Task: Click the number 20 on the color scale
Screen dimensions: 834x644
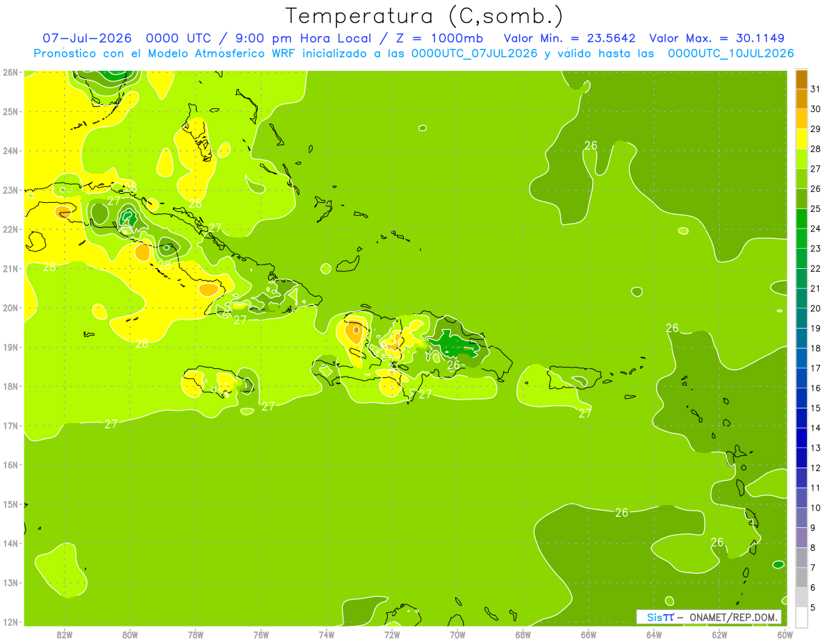Action: click(815, 308)
